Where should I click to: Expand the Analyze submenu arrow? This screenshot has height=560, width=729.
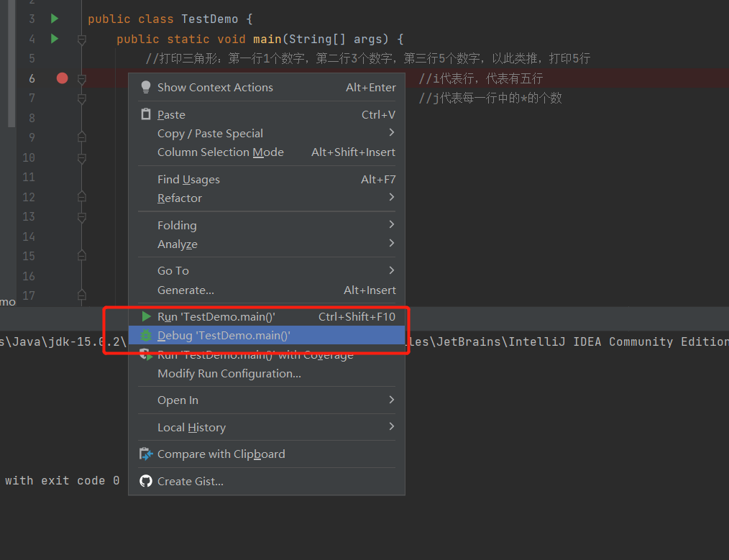click(392, 243)
